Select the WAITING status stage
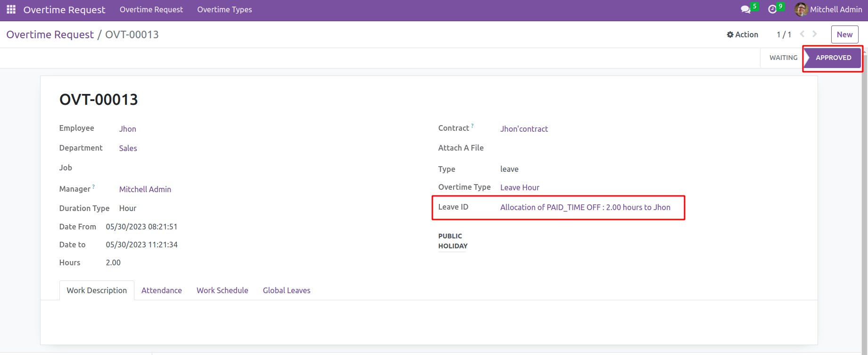868x355 pixels. coord(783,58)
